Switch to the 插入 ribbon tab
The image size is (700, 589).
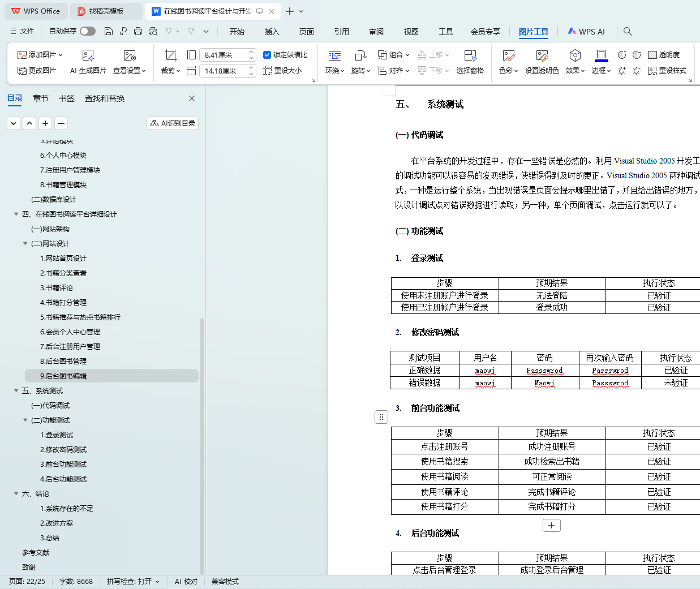(272, 32)
